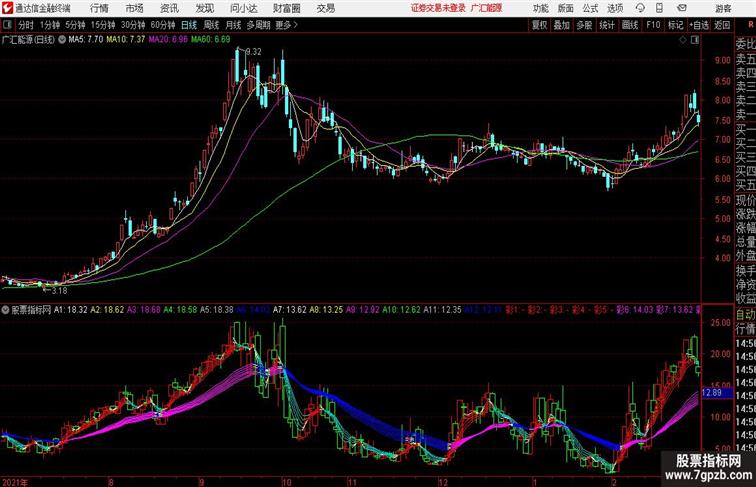The image size is (756, 487).
Task: Open the 行情 menu
Action: (99, 8)
